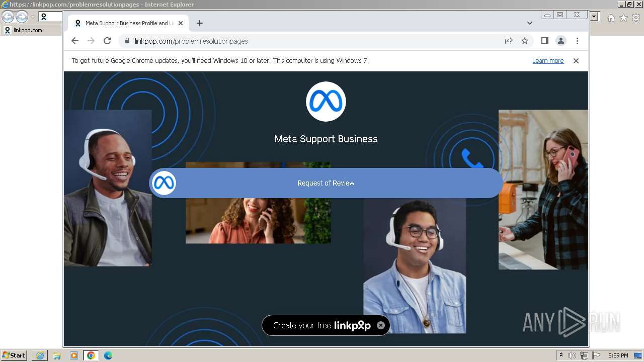Go back in Internet Explorer

tap(8, 17)
